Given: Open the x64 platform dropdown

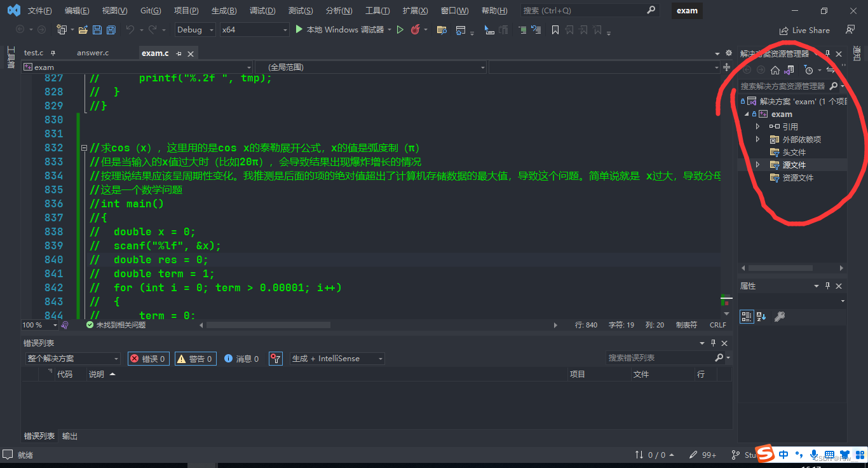Looking at the screenshot, I should click(254, 30).
